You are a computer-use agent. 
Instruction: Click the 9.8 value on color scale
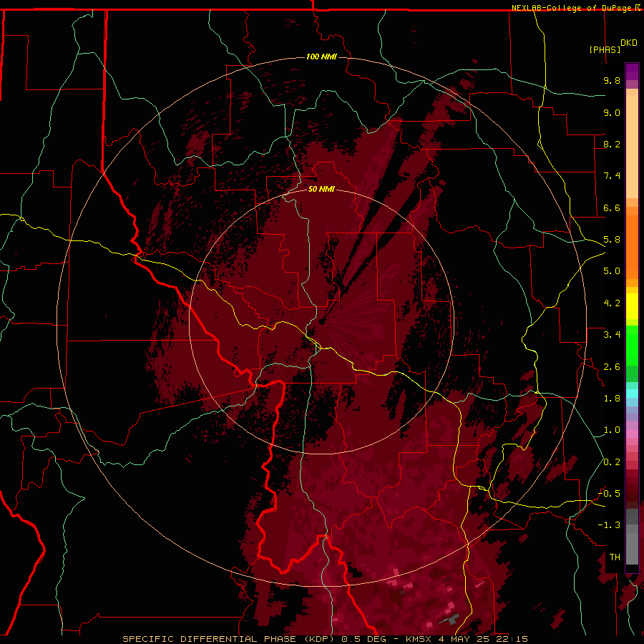click(x=612, y=80)
